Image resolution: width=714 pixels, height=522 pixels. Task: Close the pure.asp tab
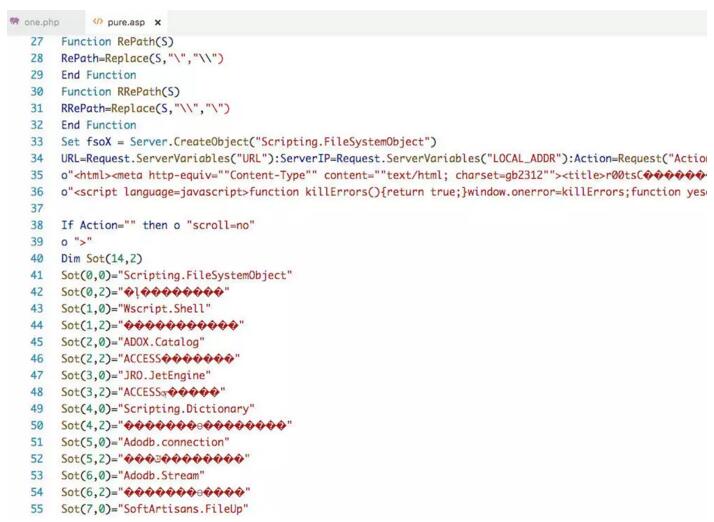pyautogui.click(x=158, y=22)
